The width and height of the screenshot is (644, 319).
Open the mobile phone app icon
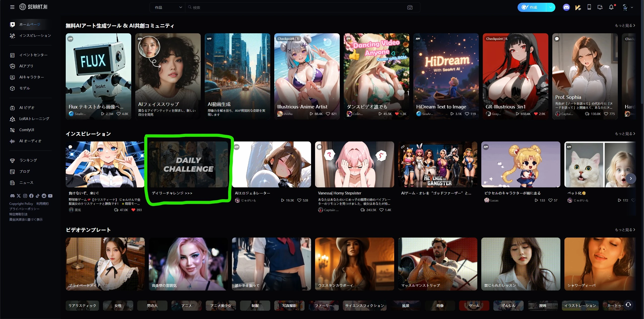589,7
